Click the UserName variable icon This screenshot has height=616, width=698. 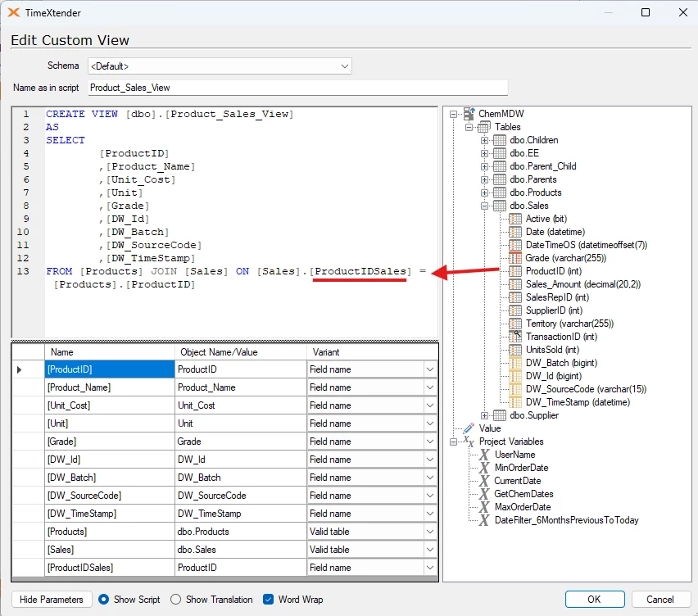tap(484, 455)
